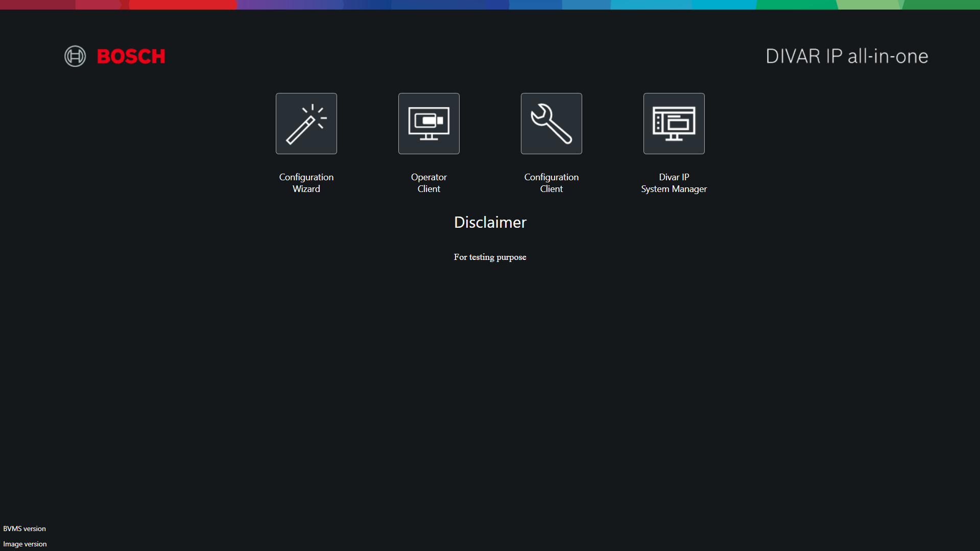This screenshot has height=551, width=980.
Task: Click the "Divar IP System Manager" caption
Action: click(674, 183)
